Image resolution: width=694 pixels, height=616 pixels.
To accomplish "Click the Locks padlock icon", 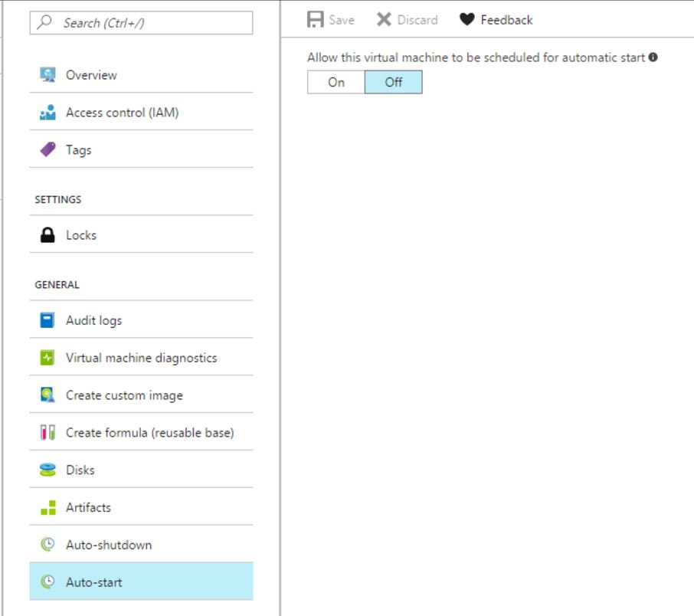I will point(47,235).
